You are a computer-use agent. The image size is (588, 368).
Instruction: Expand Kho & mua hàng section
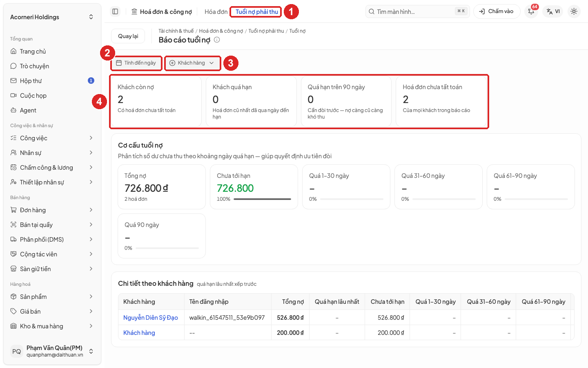pyautogui.click(x=52, y=326)
